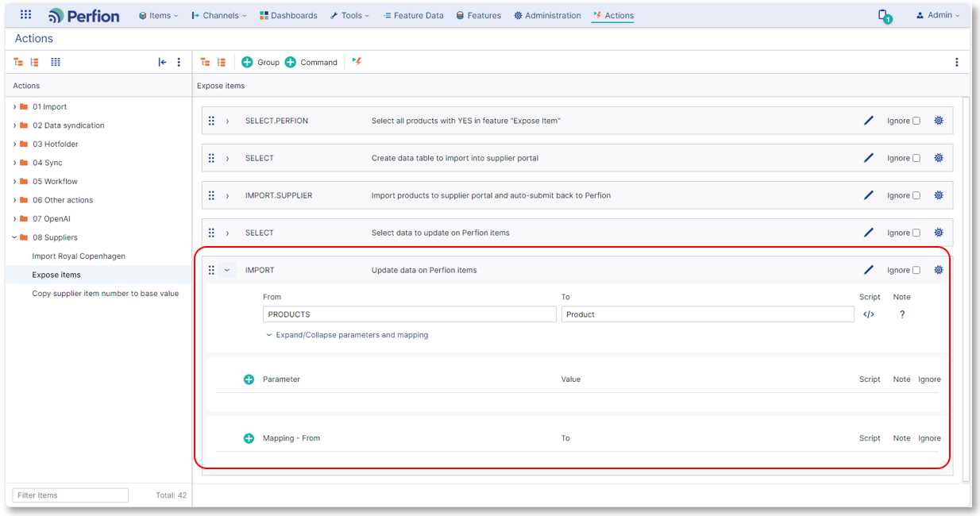The width and height of the screenshot is (980, 516).
Task: Go to Dashboards
Action: (x=288, y=15)
